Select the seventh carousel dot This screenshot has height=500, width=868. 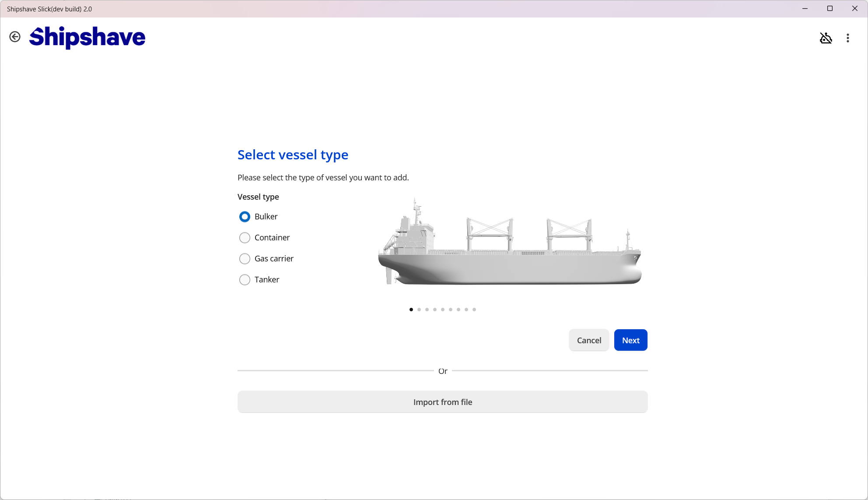pyautogui.click(x=458, y=310)
